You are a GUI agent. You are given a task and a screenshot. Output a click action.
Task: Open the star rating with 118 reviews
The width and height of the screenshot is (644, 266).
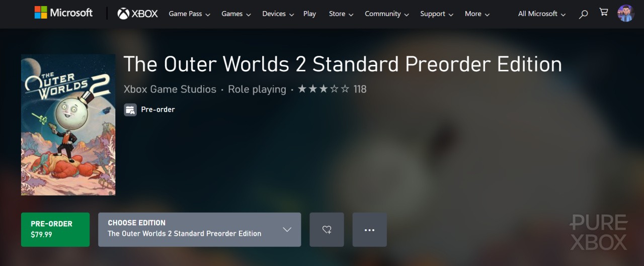click(x=332, y=90)
